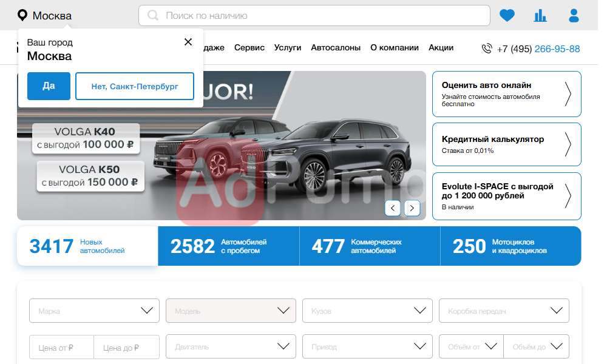Screen dimensions: 607x364
Task: Expand the Двигатель dropdown
Action: pyautogui.click(x=231, y=346)
